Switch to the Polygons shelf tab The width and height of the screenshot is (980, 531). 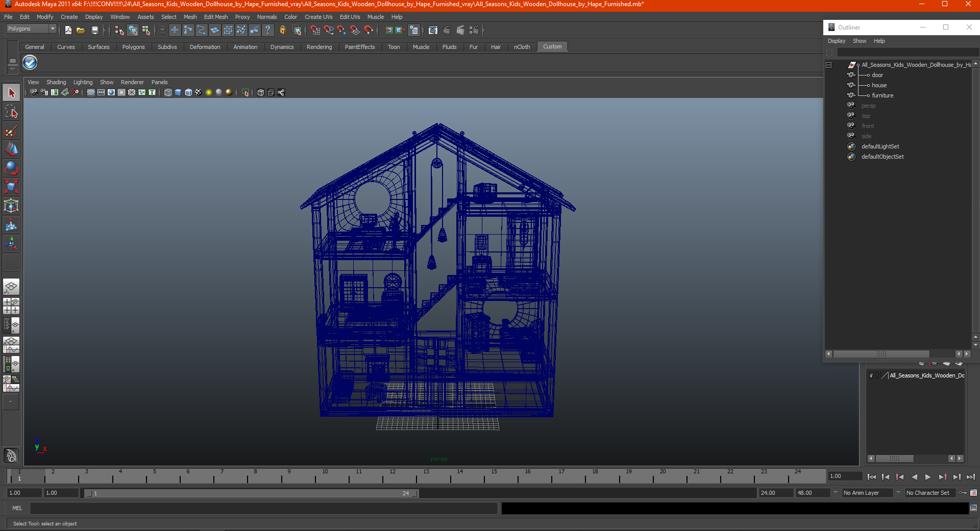point(133,47)
